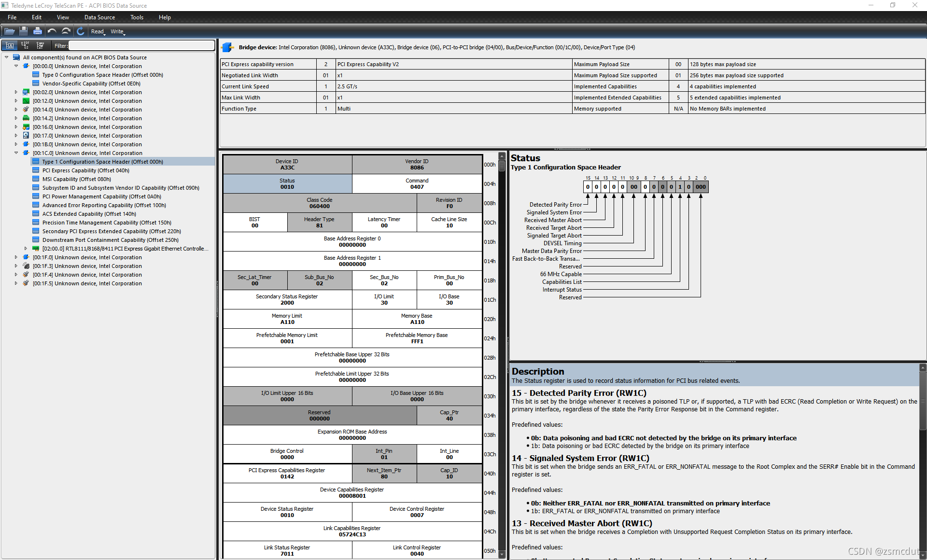Image resolution: width=927 pixels, height=560 pixels.
Task: Select MSI Capability (Offset 080h) item
Action: pyautogui.click(x=76, y=179)
